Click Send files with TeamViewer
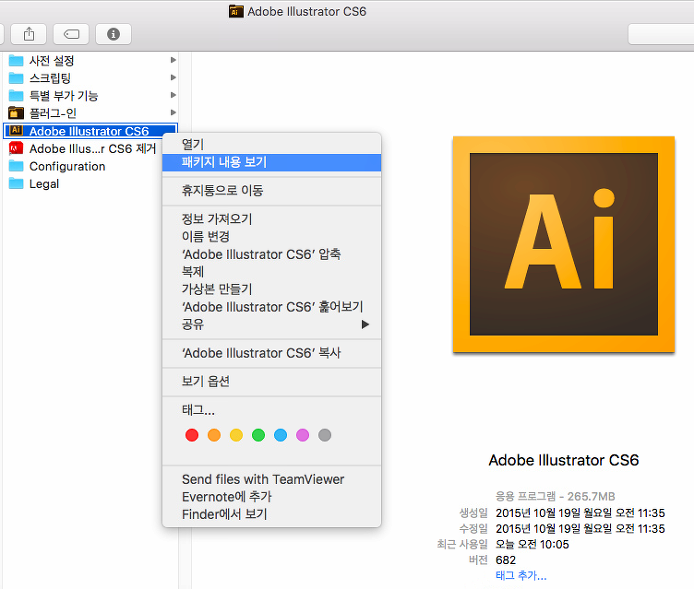The image size is (694, 589). coord(262,480)
